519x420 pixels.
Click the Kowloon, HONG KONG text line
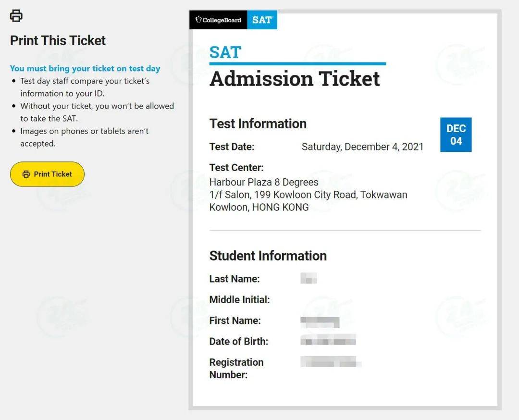click(259, 207)
